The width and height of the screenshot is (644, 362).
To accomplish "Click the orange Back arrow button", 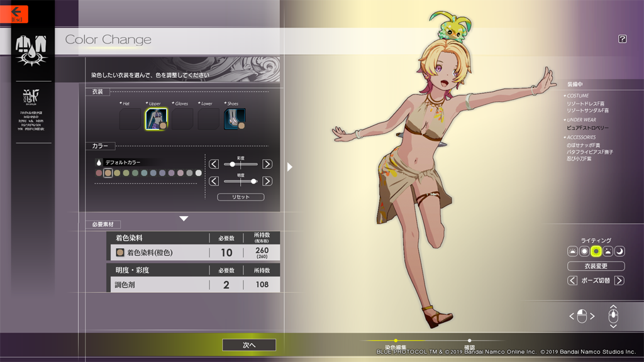I will (16, 13).
